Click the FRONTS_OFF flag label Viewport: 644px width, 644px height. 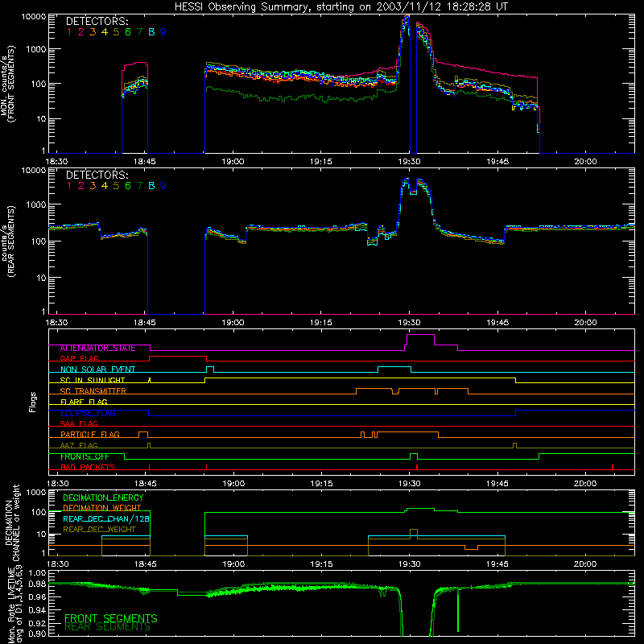[x=85, y=456]
